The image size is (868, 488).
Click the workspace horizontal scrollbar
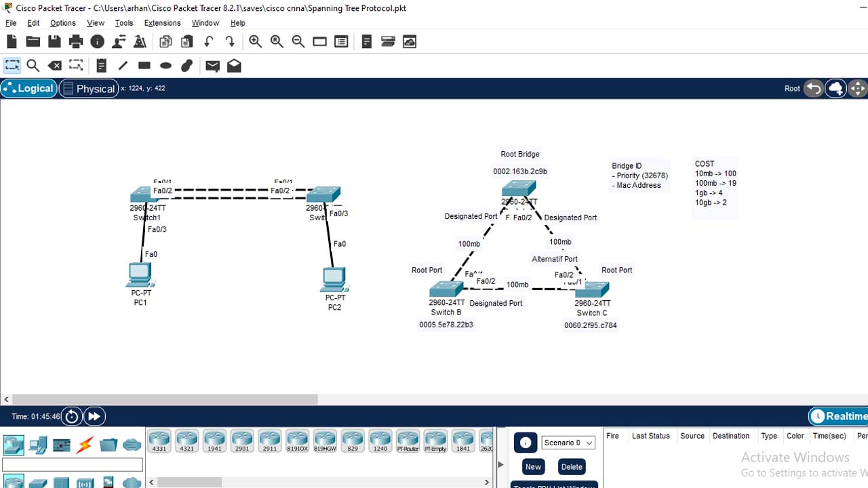165,399
